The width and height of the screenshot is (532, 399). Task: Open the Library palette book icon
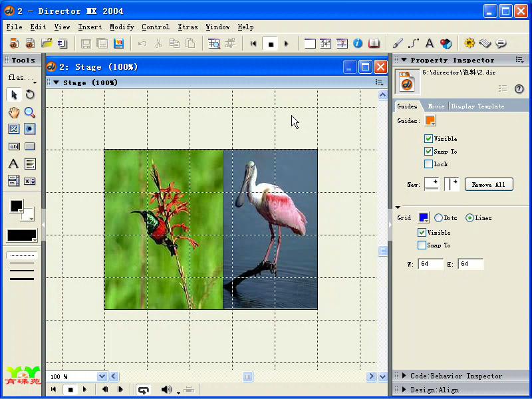tap(374, 43)
